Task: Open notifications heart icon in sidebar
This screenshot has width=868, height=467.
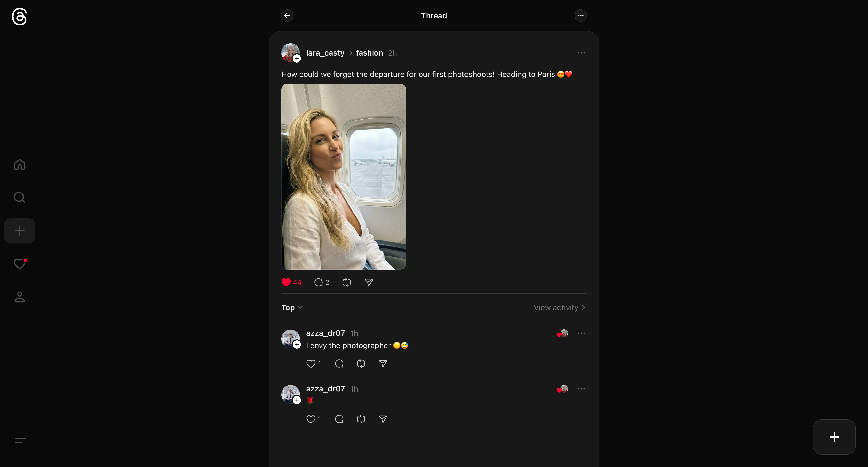Action: [20, 263]
